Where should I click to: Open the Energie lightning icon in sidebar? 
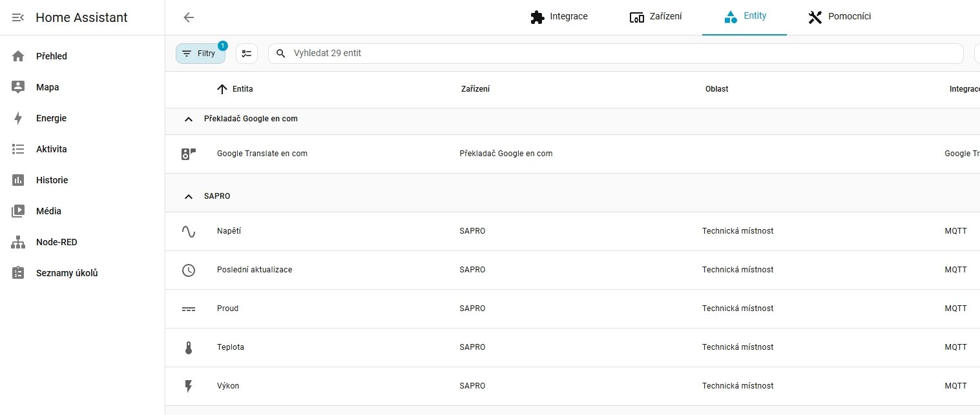point(18,118)
